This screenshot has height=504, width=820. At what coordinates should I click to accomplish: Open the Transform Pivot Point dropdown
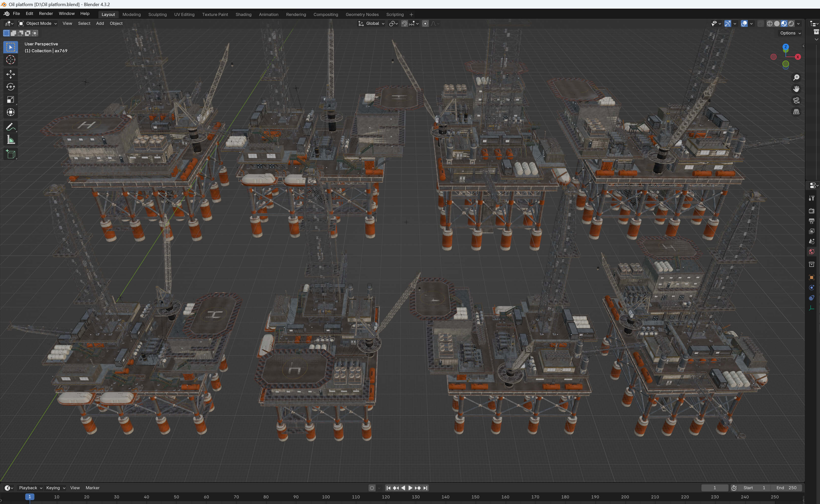pyautogui.click(x=394, y=23)
